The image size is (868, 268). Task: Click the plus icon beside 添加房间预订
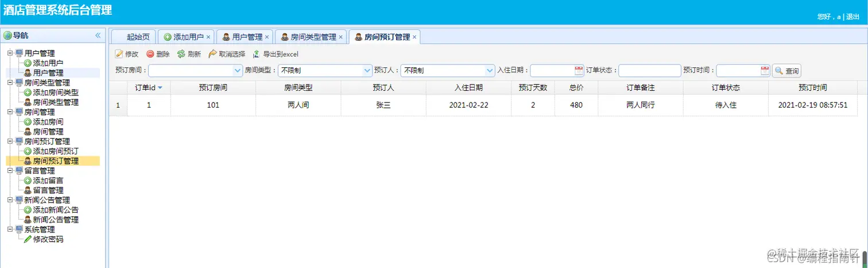point(28,151)
